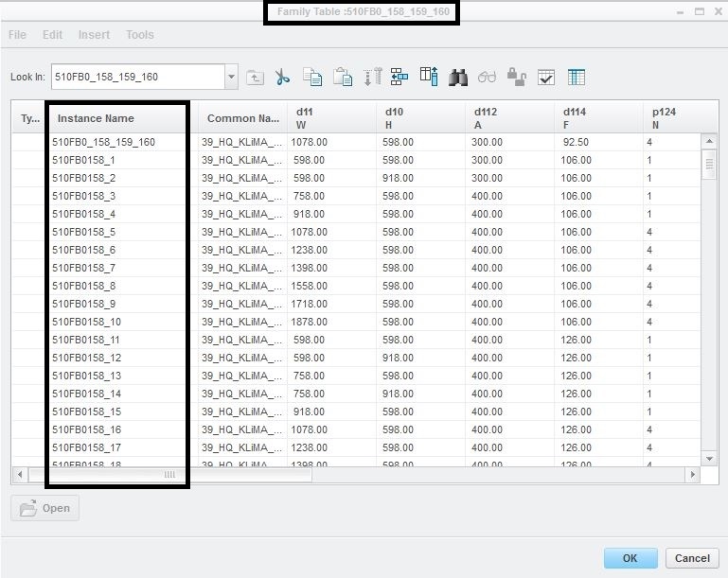Click d11 value 1558.00 cell
The height and width of the screenshot is (578, 728).
coord(310,287)
